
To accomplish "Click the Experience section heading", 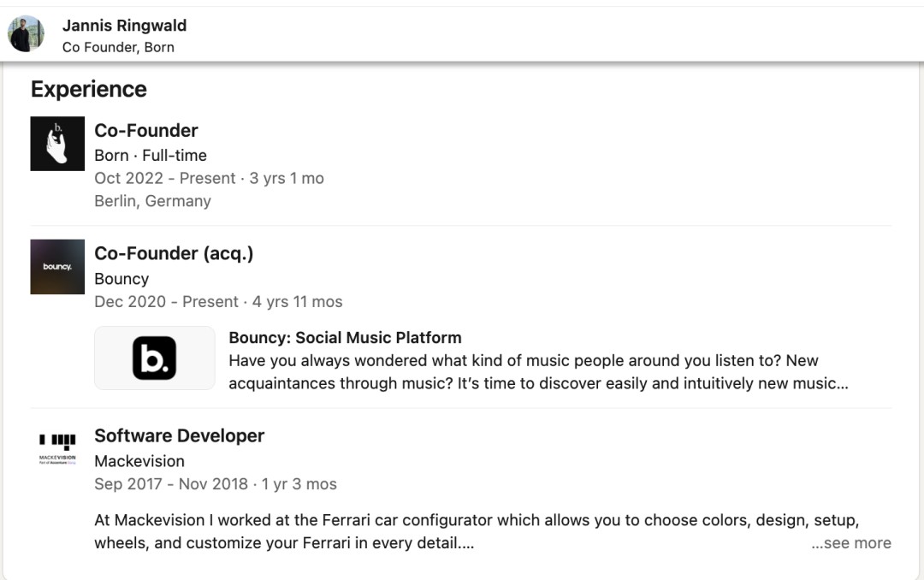I will pyautogui.click(x=89, y=89).
